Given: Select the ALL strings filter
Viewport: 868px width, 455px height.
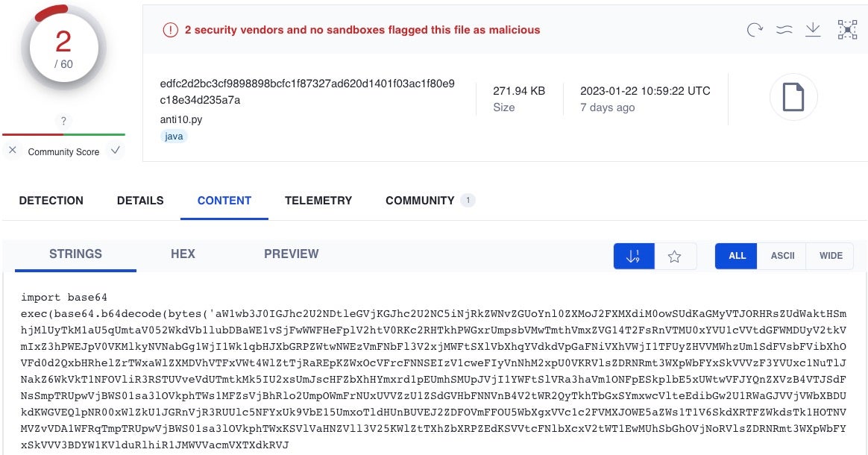Looking at the screenshot, I should tap(737, 256).
